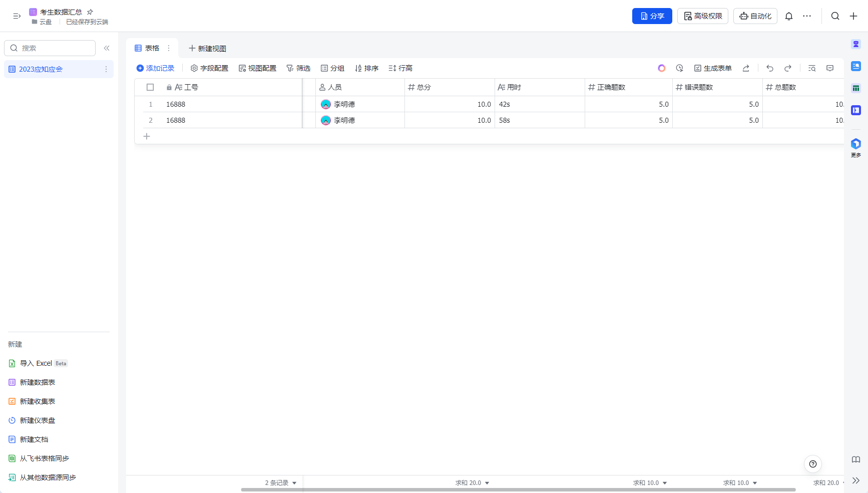Viewport: 868px width, 493px height.
Task: Expand the right rail double arrow
Action: [x=856, y=480]
